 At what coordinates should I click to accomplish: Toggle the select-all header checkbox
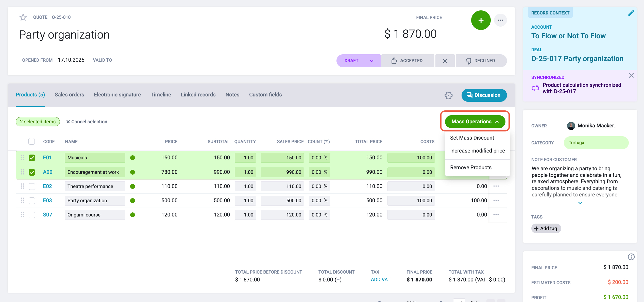(31, 141)
